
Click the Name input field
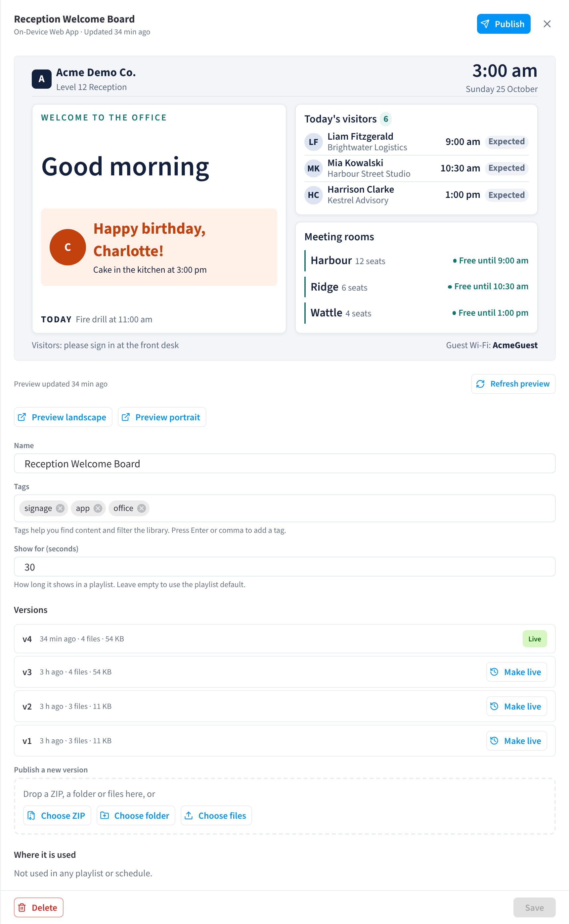click(x=284, y=463)
